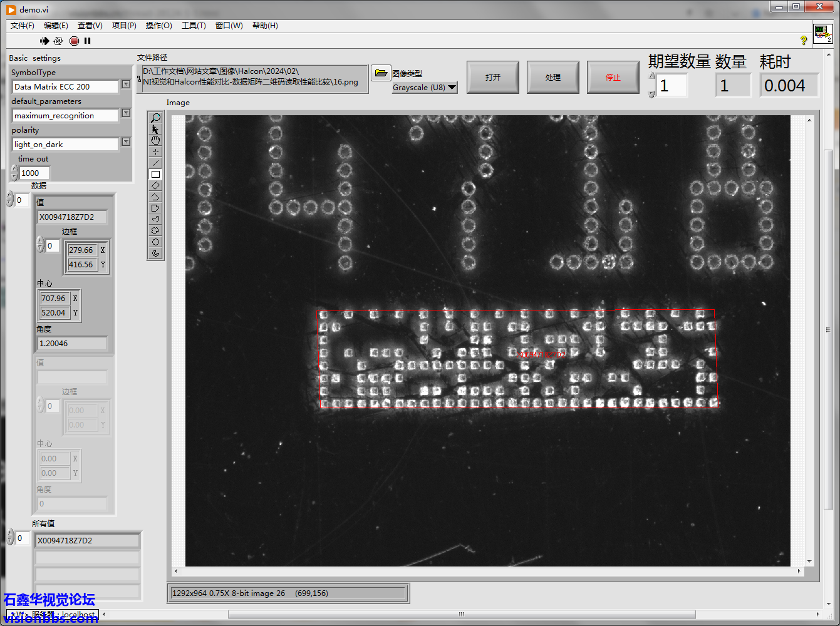
Task: Click the 处理 button
Action: tap(552, 77)
